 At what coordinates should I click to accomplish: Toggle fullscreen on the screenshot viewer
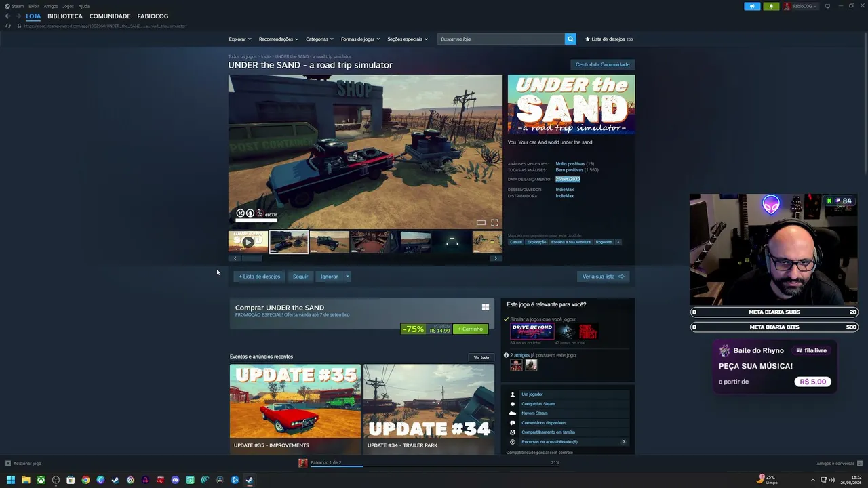coord(494,222)
